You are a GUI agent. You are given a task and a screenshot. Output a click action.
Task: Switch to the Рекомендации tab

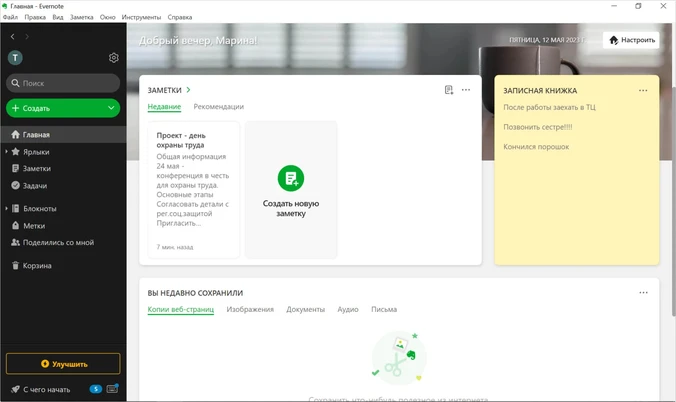(219, 107)
